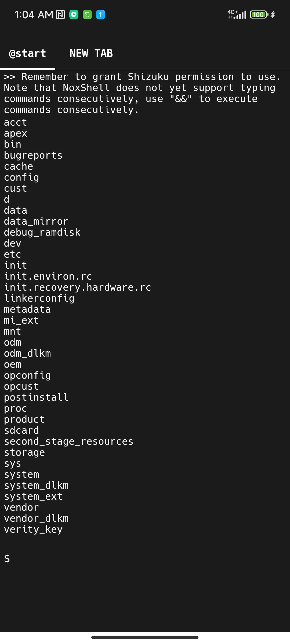The image size is (290, 644).
Task: Switch to the @start tab
Action: [x=27, y=53]
